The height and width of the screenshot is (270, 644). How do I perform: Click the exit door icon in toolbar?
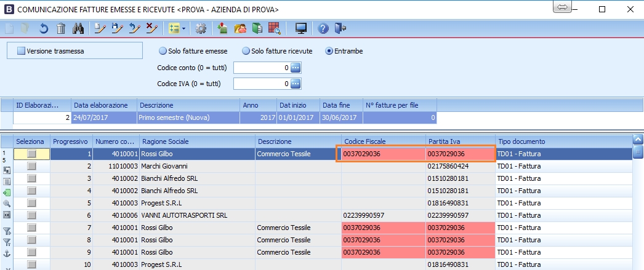pos(340,28)
